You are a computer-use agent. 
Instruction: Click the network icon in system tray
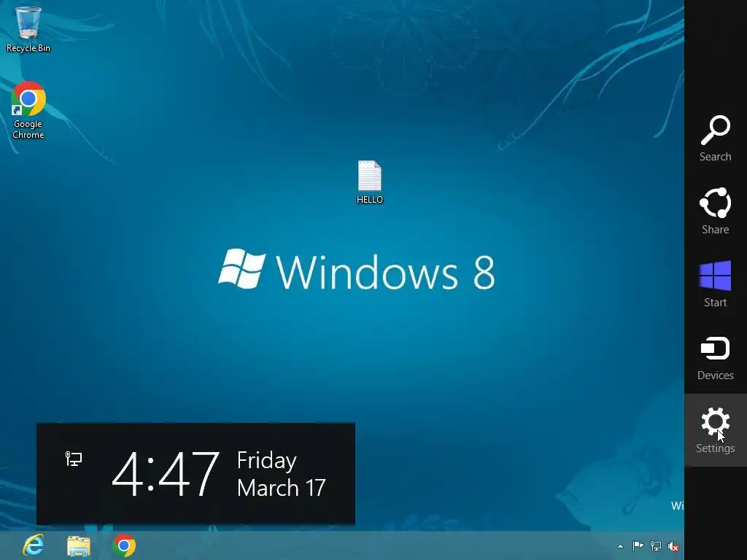[656, 545]
